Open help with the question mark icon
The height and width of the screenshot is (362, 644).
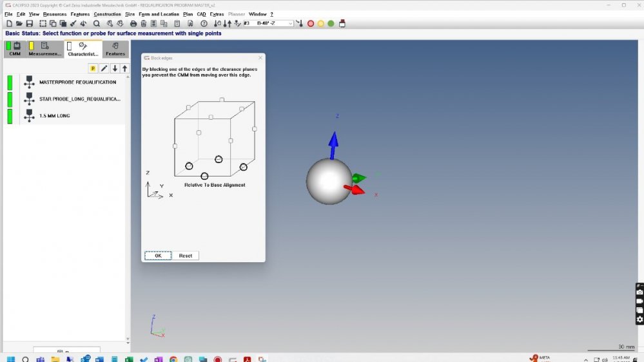click(204, 24)
